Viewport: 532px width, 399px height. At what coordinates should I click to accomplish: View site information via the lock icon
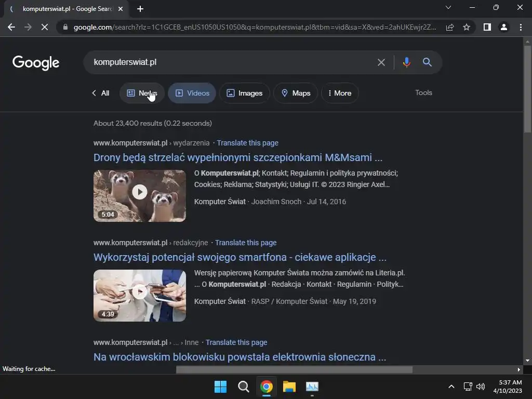click(x=65, y=27)
